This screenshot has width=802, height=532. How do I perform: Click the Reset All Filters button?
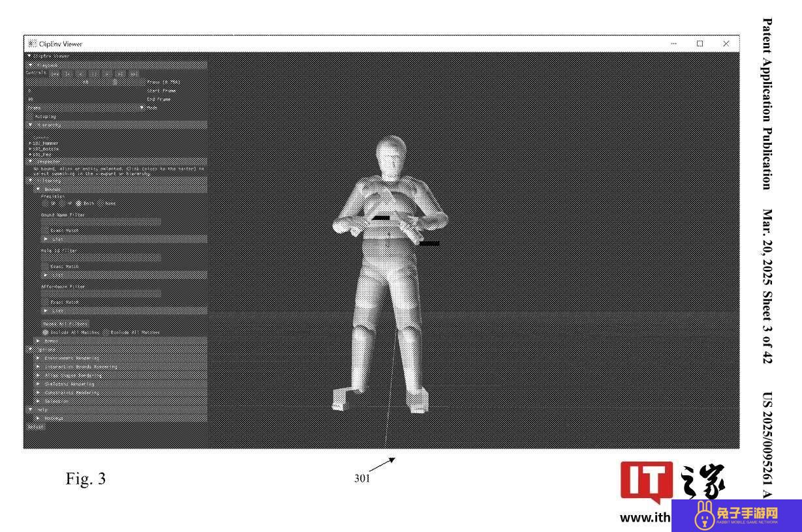(66, 323)
